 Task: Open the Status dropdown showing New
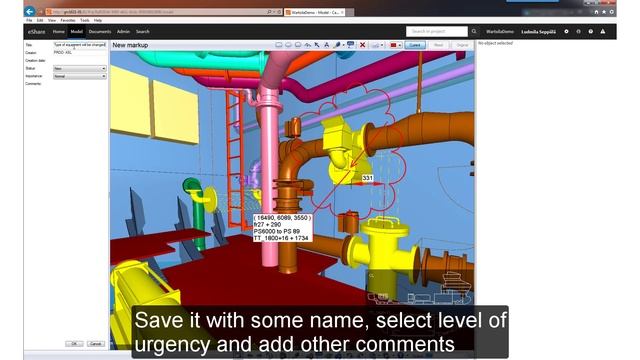click(80, 69)
